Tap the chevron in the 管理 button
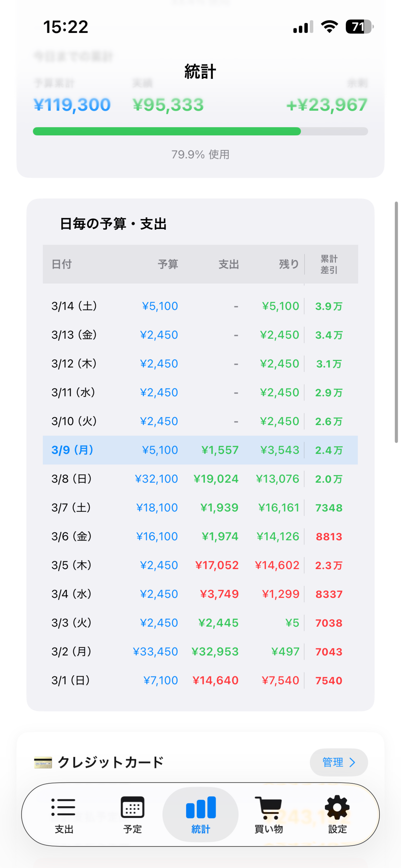The height and width of the screenshot is (868, 401). click(353, 762)
